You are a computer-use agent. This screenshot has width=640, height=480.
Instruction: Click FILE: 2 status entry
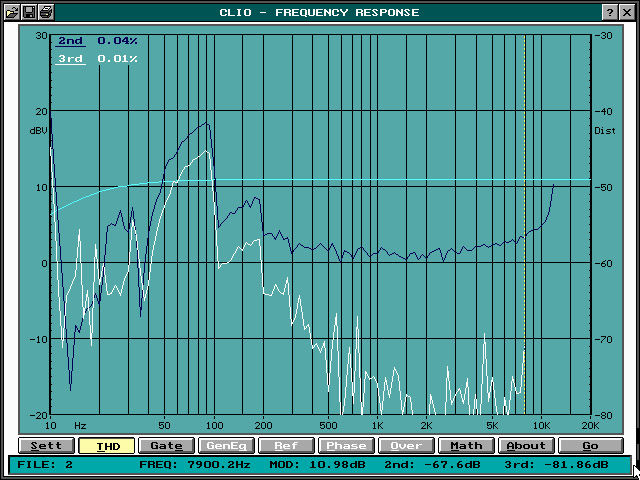coord(45,465)
